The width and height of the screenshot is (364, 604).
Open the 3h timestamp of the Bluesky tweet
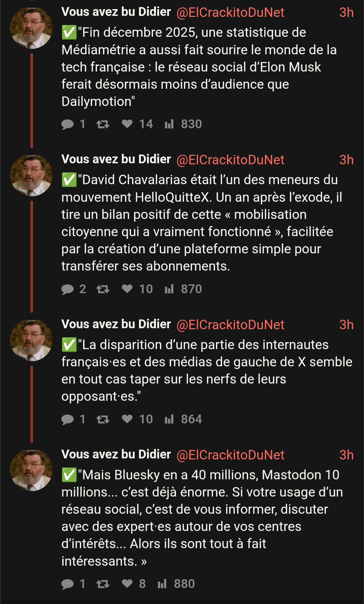pyautogui.click(x=346, y=455)
